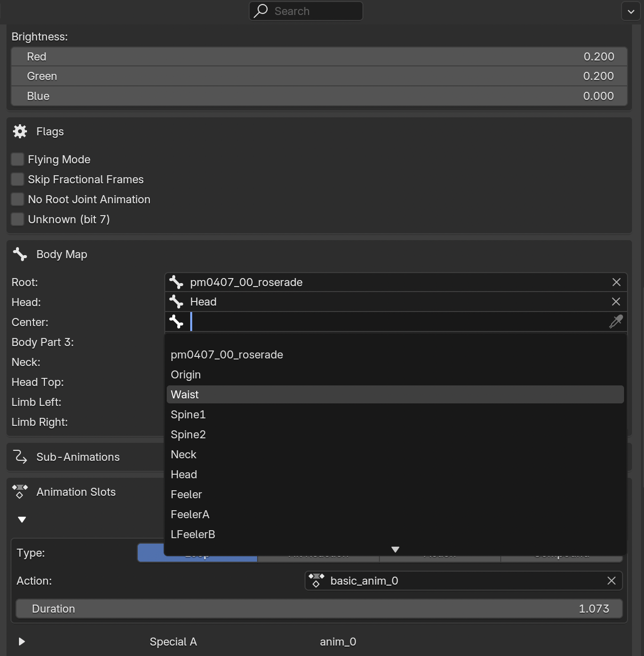Image resolution: width=644 pixels, height=656 pixels.
Task: Click the Animation Slots keyframe icon
Action: pos(20,492)
